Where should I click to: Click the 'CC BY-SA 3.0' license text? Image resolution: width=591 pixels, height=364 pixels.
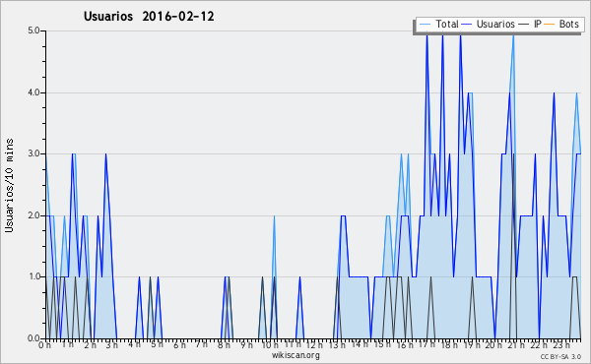560,356
